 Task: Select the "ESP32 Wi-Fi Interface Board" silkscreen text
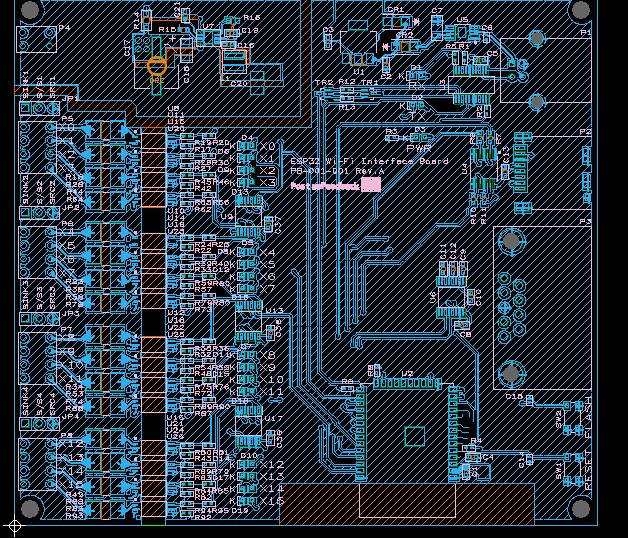click(369, 161)
